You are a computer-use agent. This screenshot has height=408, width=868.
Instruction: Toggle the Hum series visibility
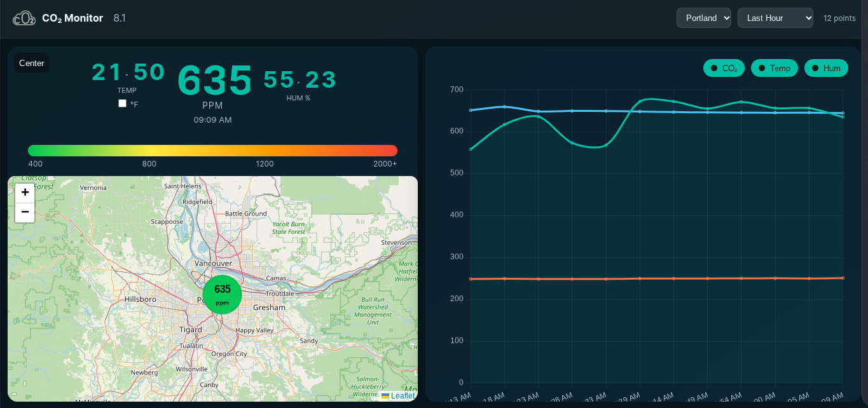(826, 68)
